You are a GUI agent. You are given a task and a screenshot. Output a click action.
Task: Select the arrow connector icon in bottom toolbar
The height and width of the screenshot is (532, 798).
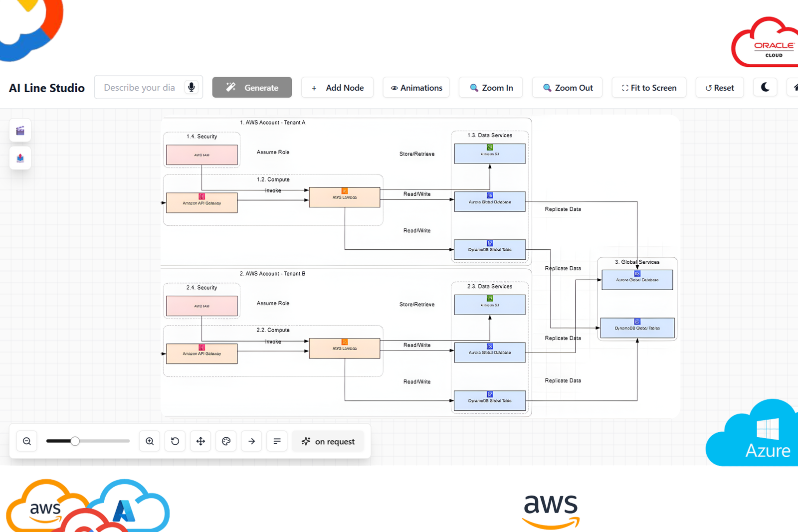251,441
